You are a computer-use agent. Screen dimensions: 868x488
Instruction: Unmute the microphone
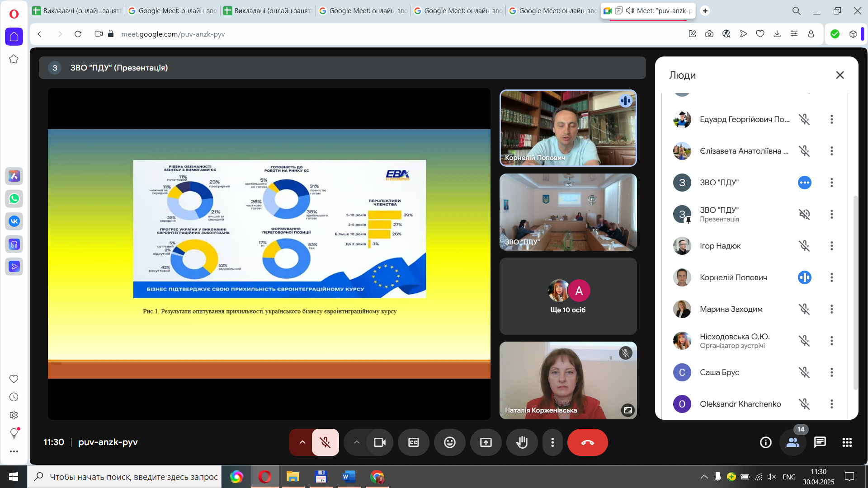(x=325, y=442)
